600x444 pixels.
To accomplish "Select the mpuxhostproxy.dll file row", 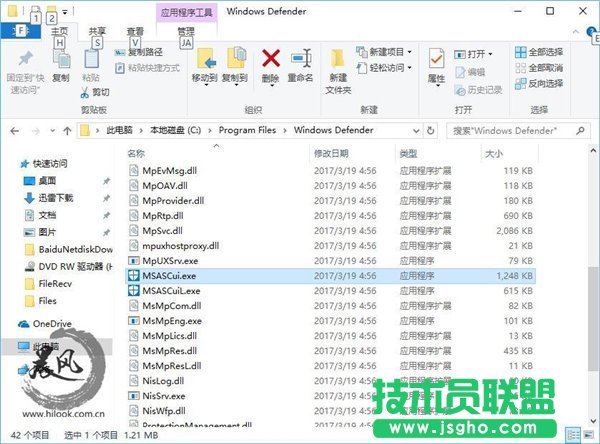I will coord(331,246).
